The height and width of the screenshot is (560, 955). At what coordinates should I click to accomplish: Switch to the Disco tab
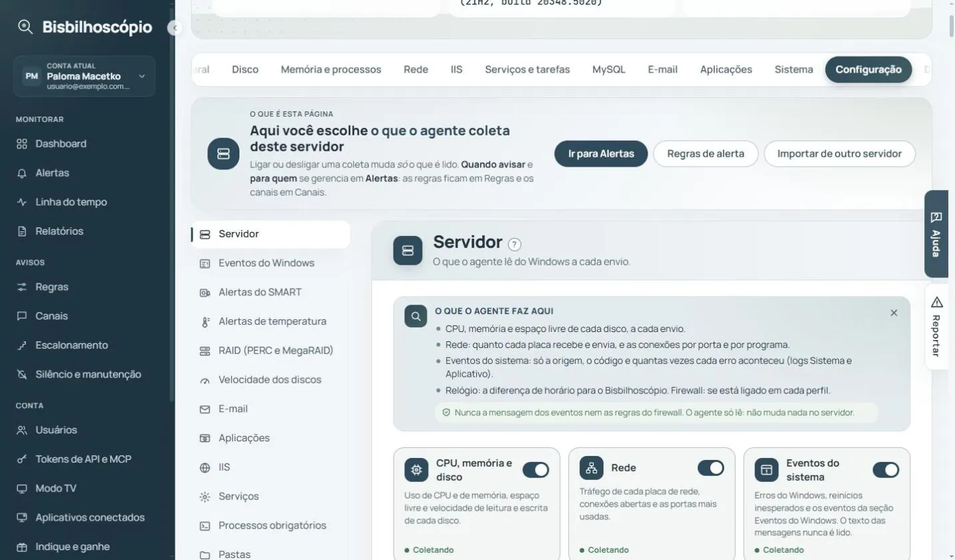(245, 69)
